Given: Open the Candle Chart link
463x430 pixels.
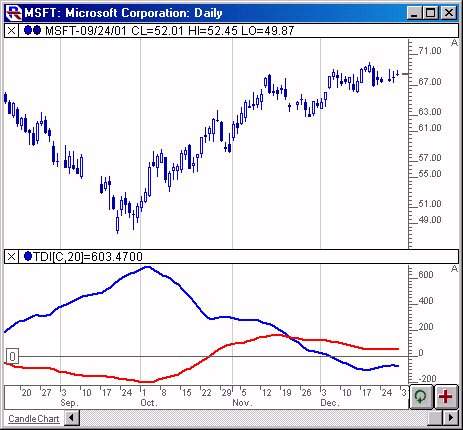Looking at the screenshot, I should click(34, 419).
